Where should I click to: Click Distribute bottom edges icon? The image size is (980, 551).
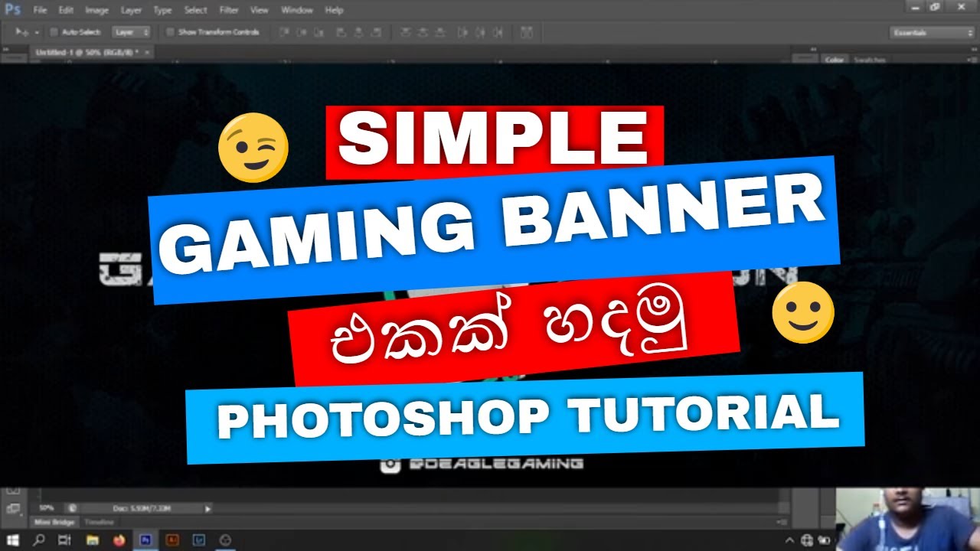coord(439,32)
